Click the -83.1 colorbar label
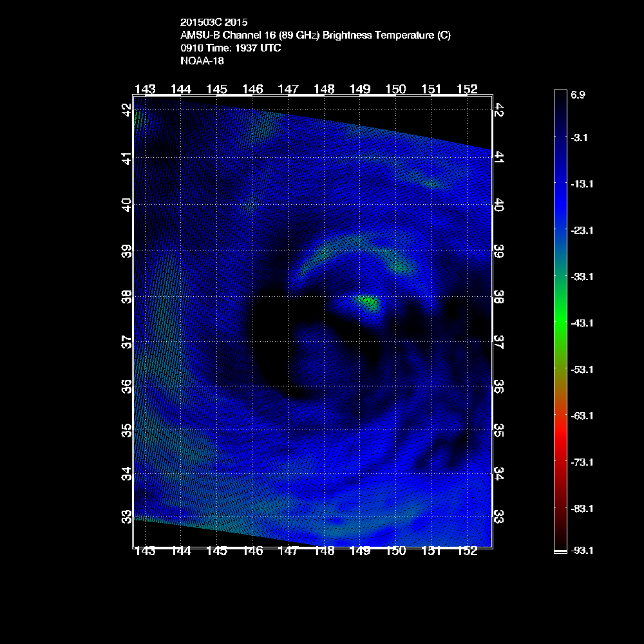 click(582, 509)
